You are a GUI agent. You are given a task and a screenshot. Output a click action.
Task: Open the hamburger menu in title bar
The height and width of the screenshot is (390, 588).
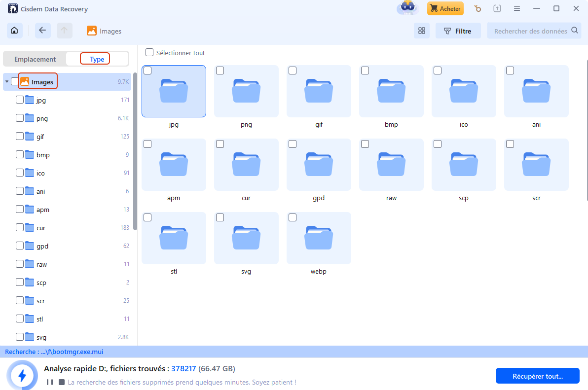coord(517,8)
